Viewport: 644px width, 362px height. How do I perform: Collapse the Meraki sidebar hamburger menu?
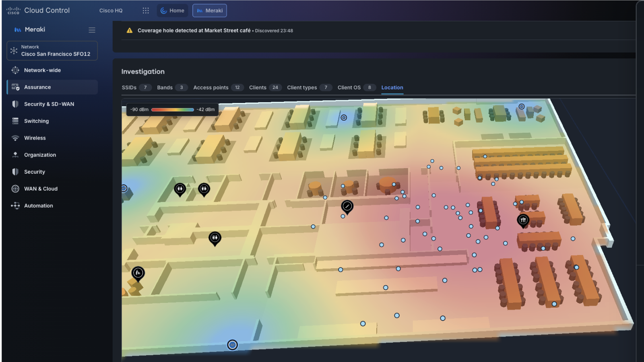(92, 30)
